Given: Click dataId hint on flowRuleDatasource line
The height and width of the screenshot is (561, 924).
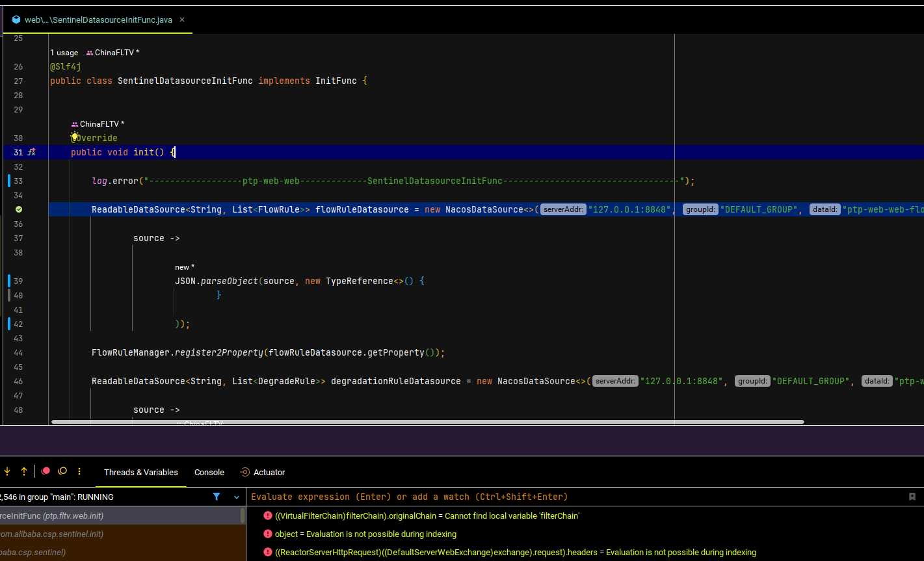Looking at the screenshot, I should (x=825, y=209).
